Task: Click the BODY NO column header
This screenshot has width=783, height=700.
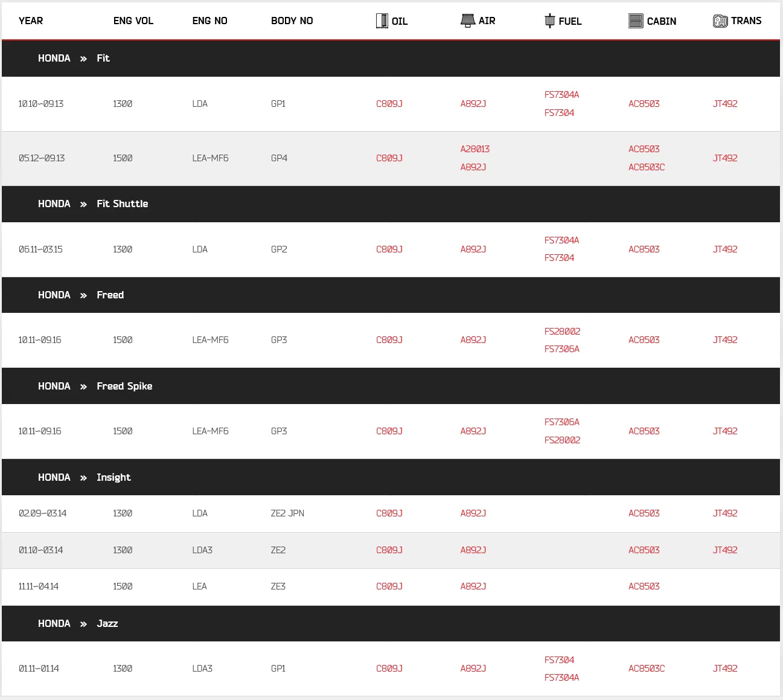Action: pyautogui.click(x=292, y=21)
